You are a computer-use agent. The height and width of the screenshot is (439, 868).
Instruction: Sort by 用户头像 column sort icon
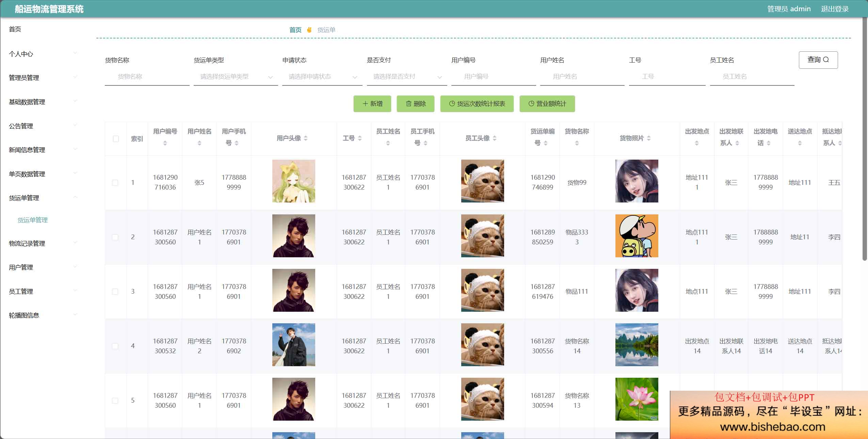coord(306,138)
